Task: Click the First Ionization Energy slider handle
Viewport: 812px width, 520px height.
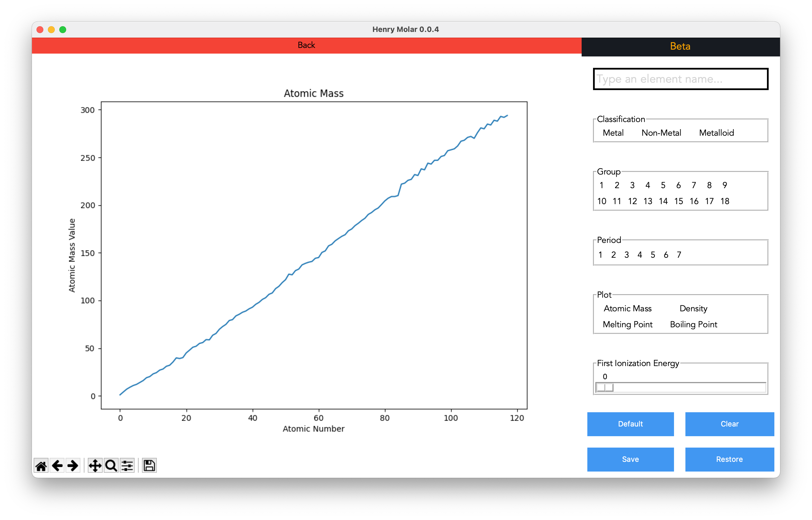Action: (605, 387)
